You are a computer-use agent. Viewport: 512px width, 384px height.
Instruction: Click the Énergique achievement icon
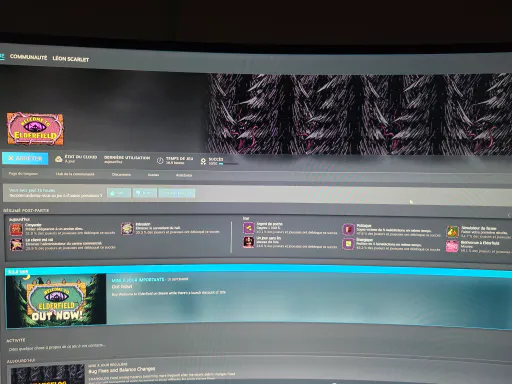[x=348, y=244]
